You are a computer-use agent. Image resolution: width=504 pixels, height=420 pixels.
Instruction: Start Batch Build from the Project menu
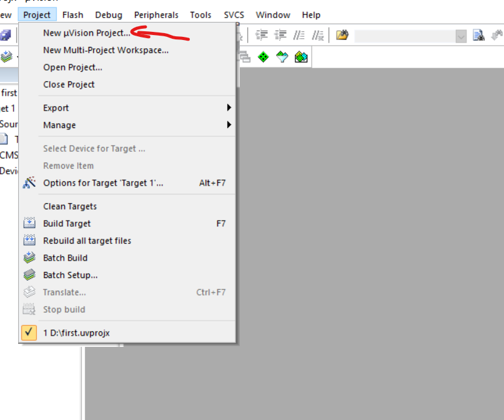point(127,258)
